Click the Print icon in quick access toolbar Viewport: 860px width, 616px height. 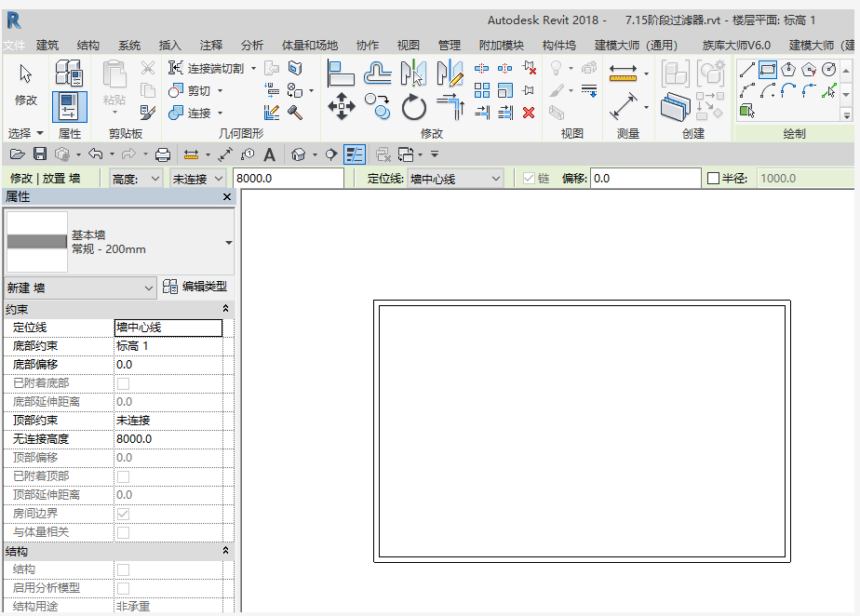tap(163, 154)
